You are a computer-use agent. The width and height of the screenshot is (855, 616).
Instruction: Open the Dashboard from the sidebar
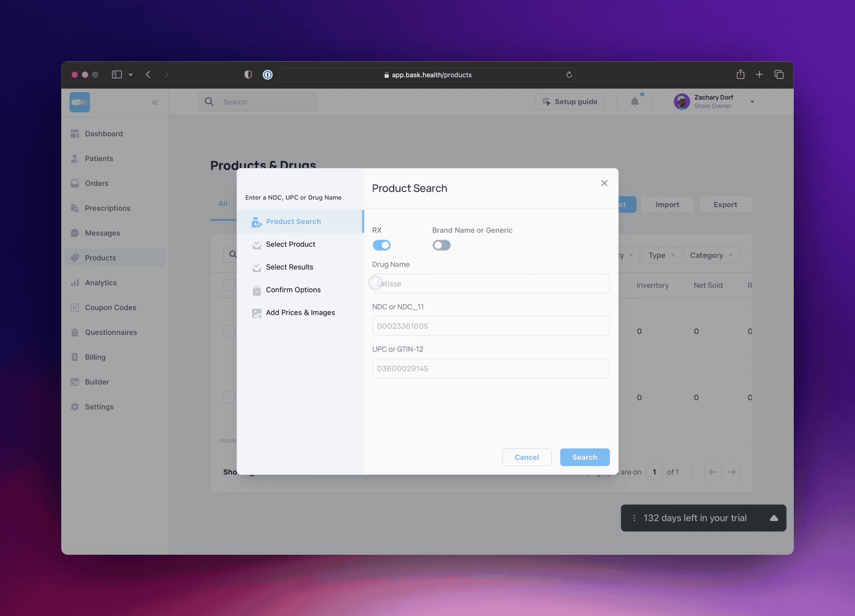pyautogui.click(x=104, y=133)
